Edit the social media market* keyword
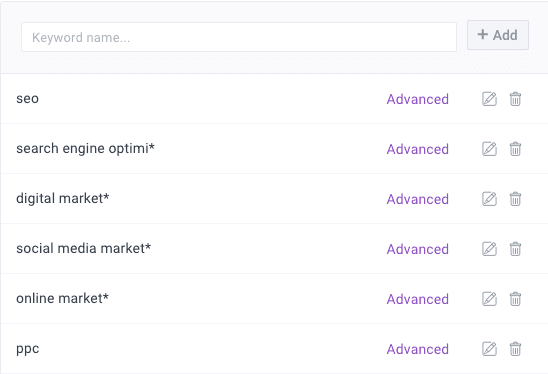 pyautogui.click(x=489, y=249)
